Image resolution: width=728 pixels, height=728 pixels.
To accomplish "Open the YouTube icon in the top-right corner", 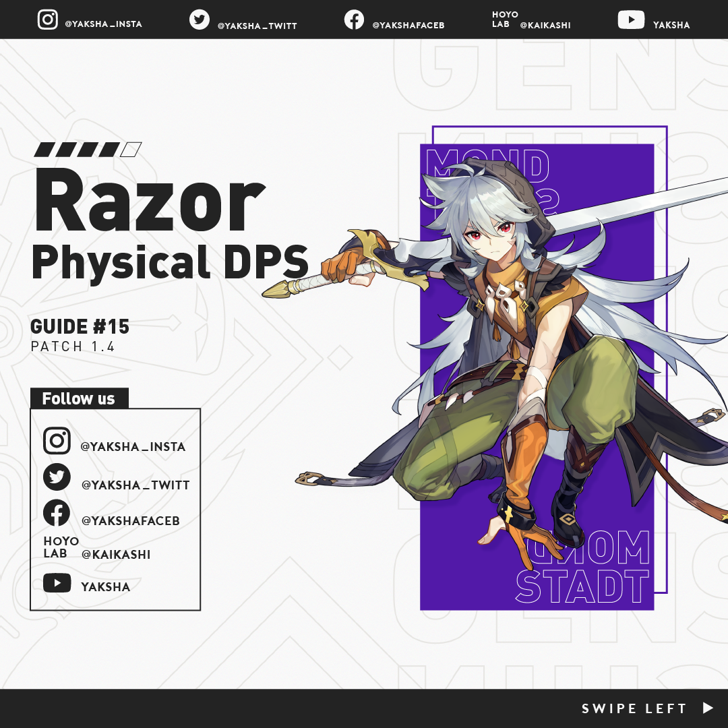I will [632, 20].
